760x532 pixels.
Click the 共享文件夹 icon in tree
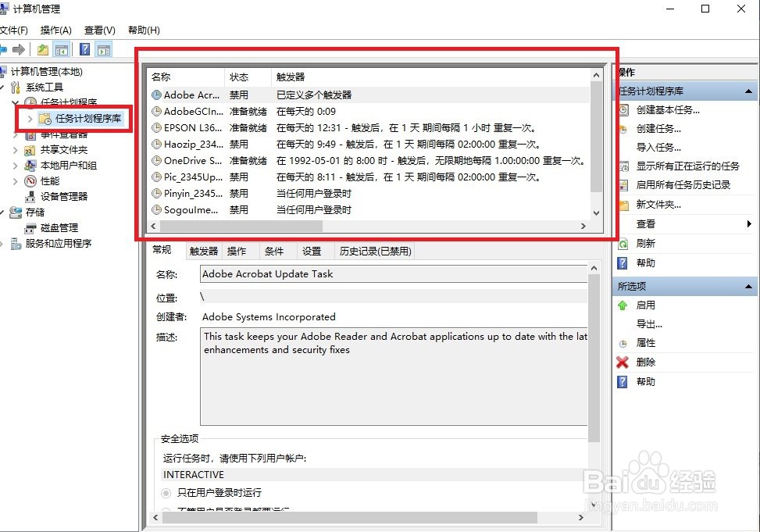coord(30,150)
